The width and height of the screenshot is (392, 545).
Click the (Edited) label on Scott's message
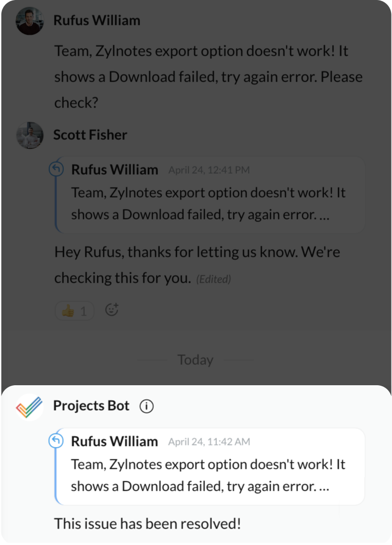(213, 279)
